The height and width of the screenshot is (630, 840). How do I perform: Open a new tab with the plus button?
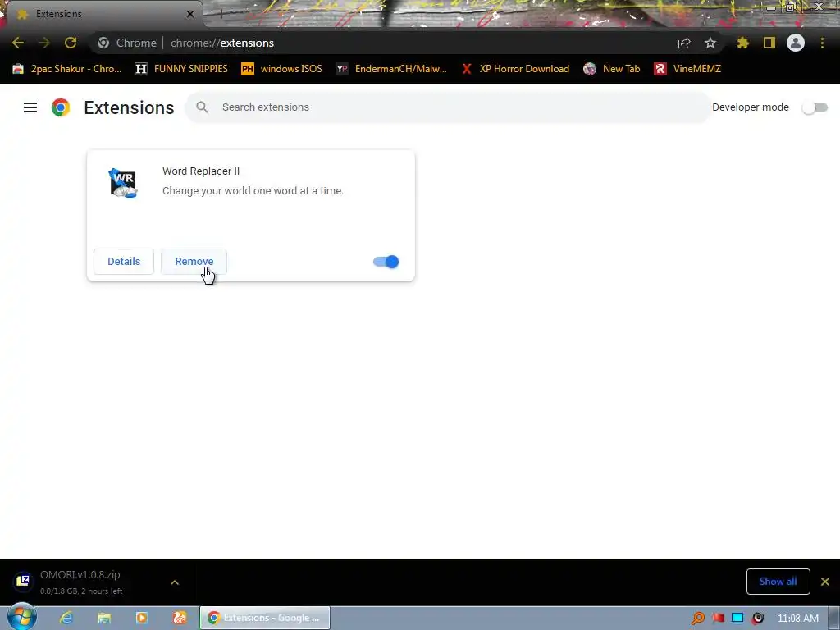tap(221, 14)
